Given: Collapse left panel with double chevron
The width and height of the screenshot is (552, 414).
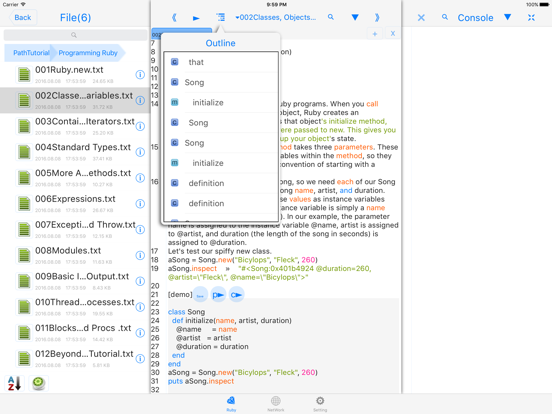Looking at the screenshot, I should click(x=174, y=17).
